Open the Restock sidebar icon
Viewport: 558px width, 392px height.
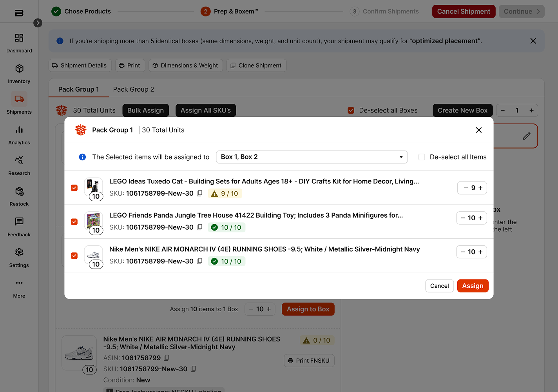point(19,191)
